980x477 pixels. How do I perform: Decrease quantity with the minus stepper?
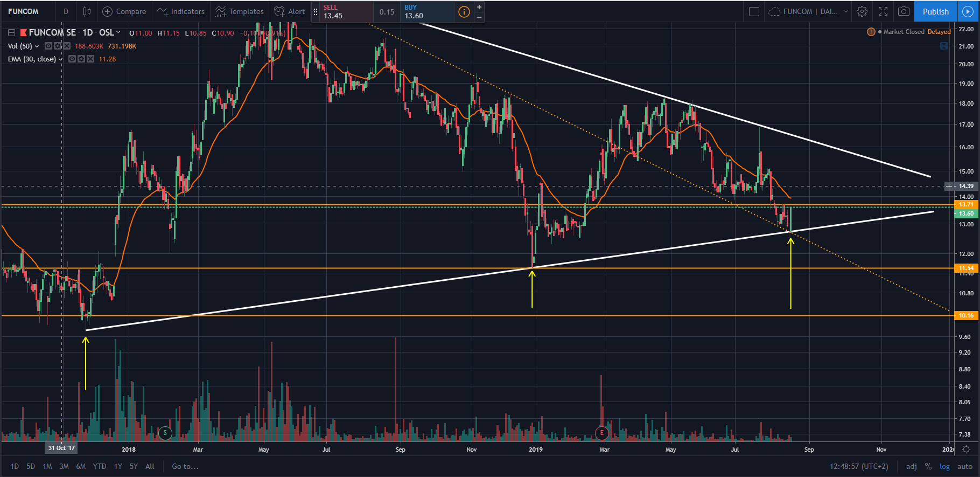[x=479, y=17]
